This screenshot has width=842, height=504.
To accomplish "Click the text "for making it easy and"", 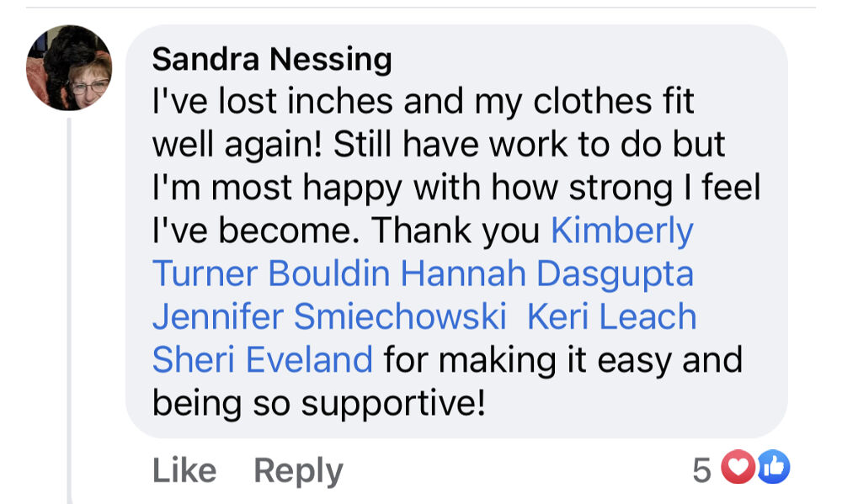I will [x=562, y=360].
